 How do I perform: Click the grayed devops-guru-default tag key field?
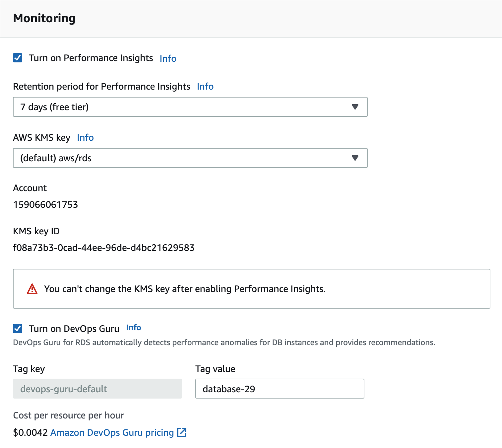(97, 389)
